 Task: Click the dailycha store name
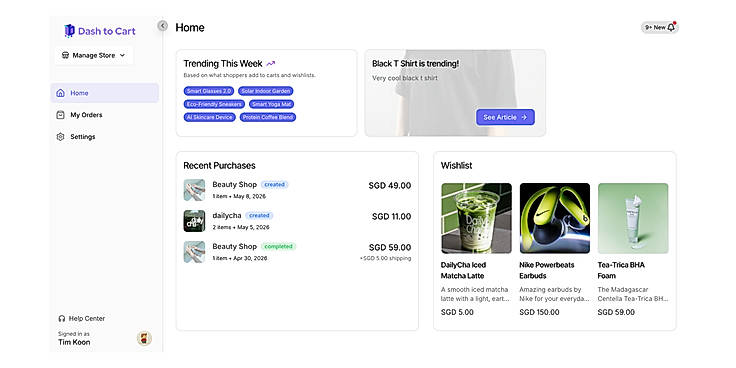tap(227, 216)
